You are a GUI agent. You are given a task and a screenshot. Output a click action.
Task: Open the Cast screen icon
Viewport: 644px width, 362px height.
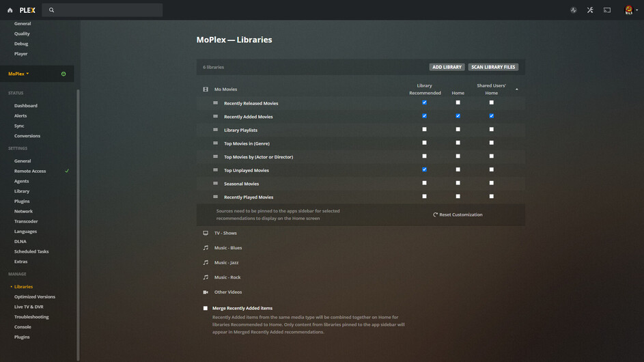(x=607, y=10)
